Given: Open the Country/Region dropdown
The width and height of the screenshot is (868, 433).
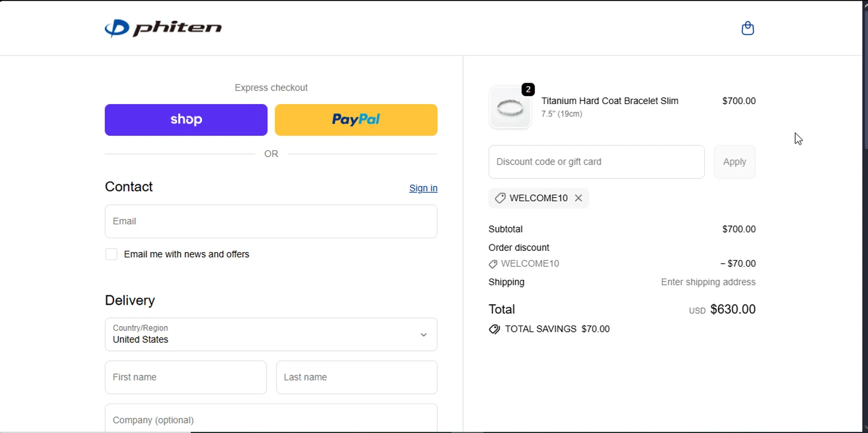Looking at the screenshot, I should tap(271, 334).
